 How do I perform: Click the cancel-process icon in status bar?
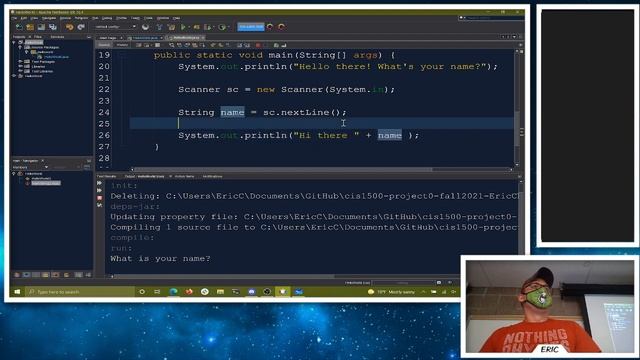[x=439, y=282]
